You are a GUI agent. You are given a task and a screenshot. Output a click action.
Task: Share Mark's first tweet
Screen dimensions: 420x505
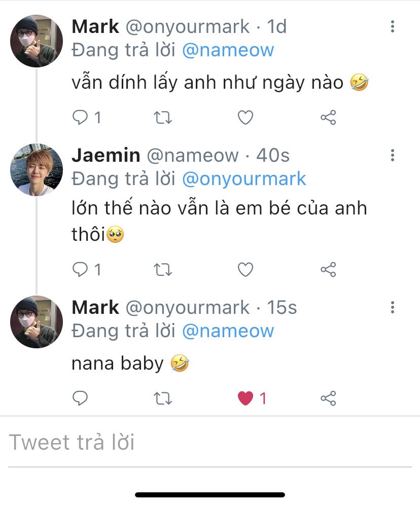[328, 118]
